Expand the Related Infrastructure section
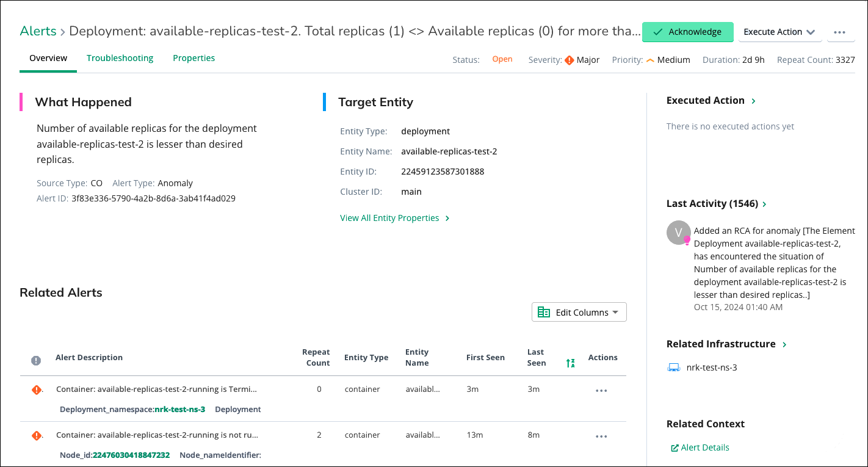The image size is (868, 467). pos(784,344)
